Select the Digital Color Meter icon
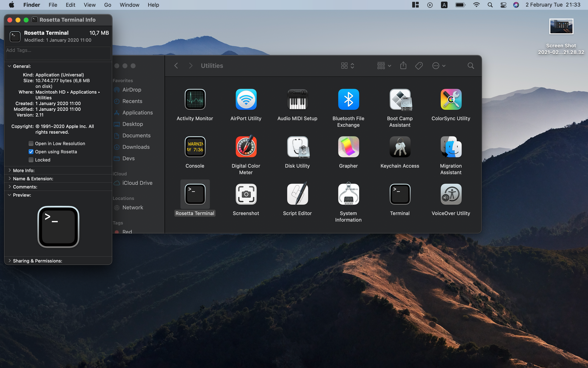This screenshot has height=368, width=588. (246, 146)
